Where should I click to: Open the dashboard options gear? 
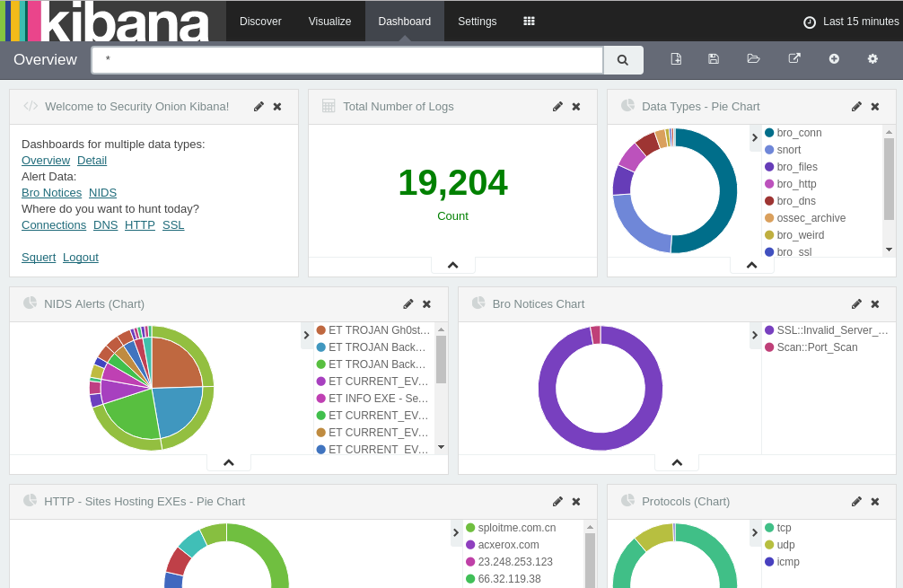[872, 57]
